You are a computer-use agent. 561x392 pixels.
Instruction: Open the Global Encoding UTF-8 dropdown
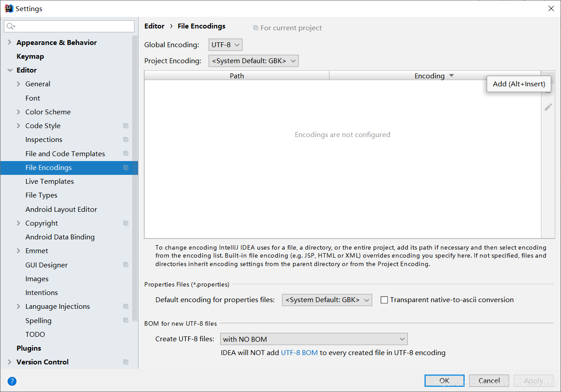225,45
